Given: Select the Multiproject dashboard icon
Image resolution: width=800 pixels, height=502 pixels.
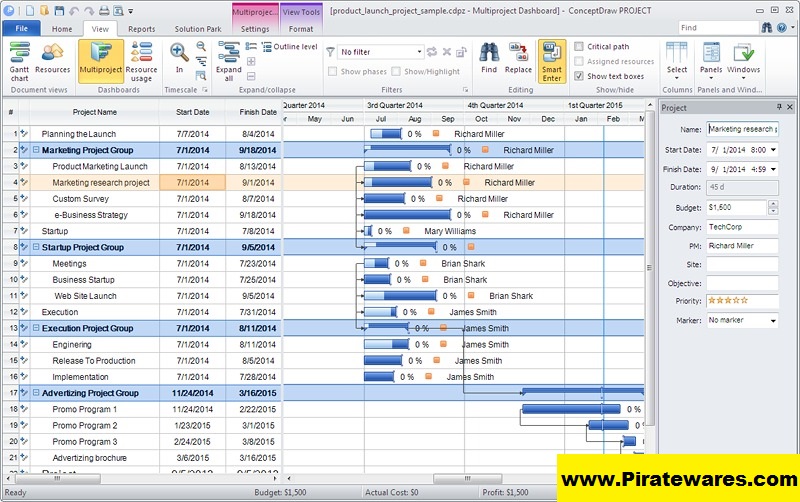Looking at the screenshot, I should (101, 60).
